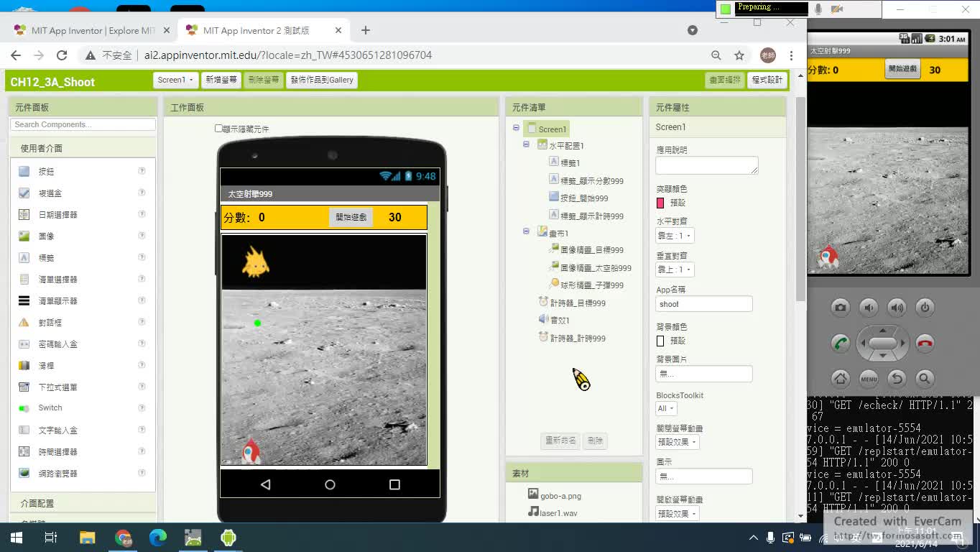Click the 新增螢幕 add screen button
The image size is (980, 552).
point(221,80)
